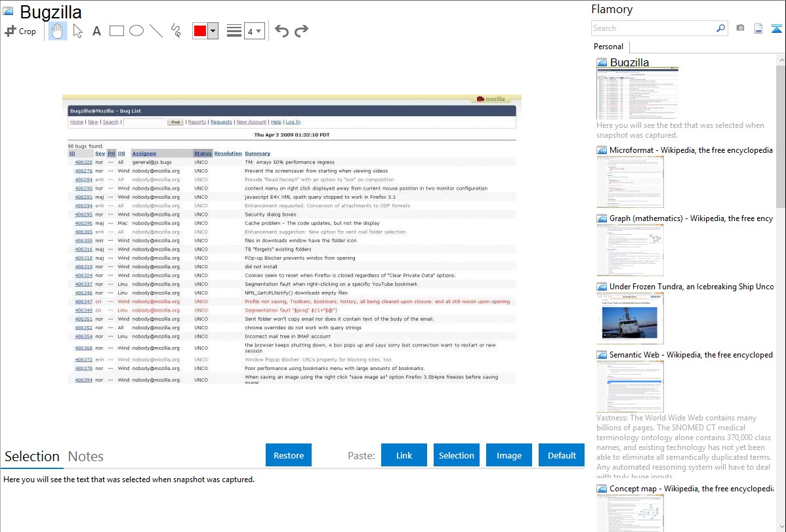
Task: Activate the hand pan tool
Action: 58,31
